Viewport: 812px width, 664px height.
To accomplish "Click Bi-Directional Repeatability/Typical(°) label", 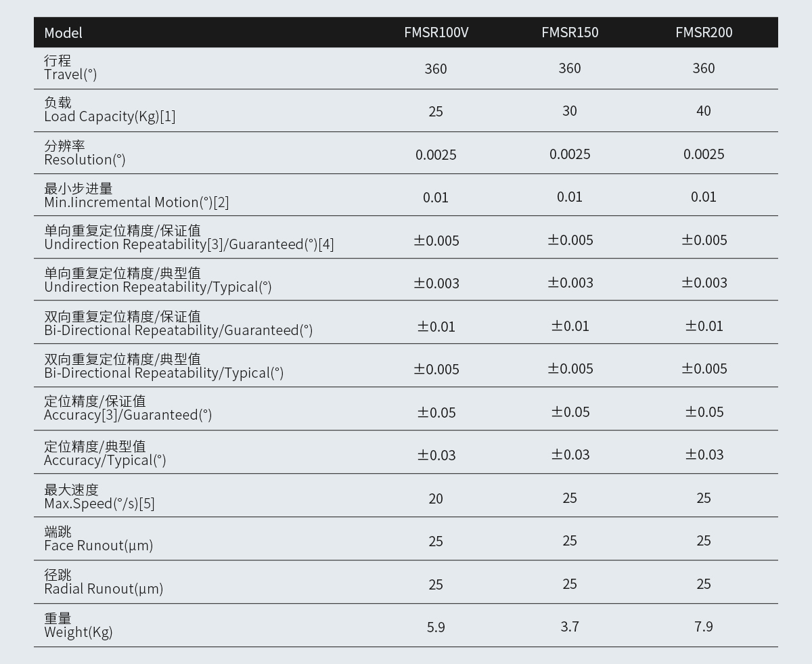I will click(x=164, y=373).
